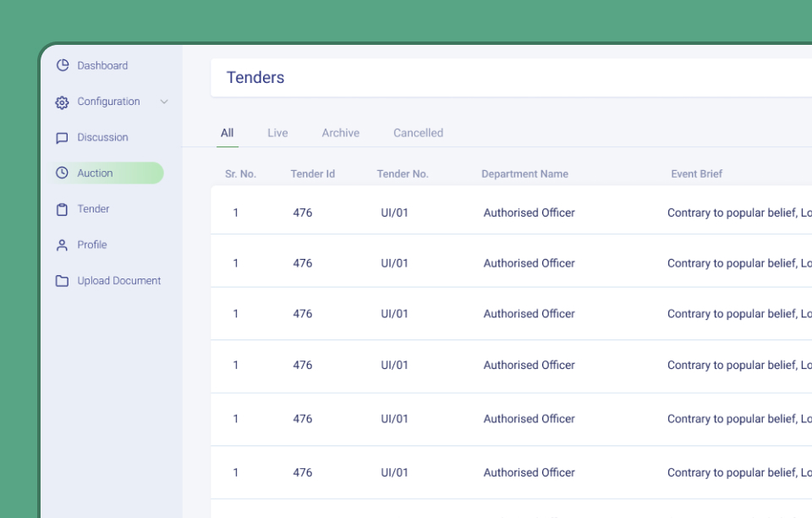Click the Auction clock icon

(62, 173)
